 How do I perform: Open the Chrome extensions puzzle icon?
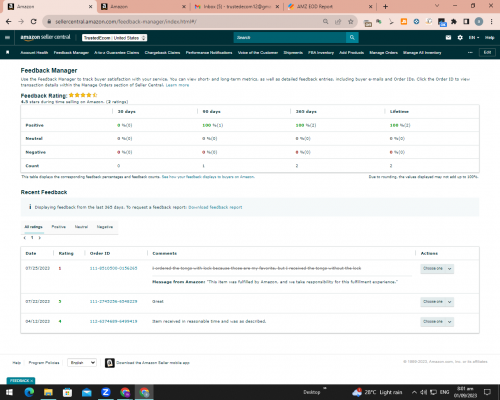point(454,21)
